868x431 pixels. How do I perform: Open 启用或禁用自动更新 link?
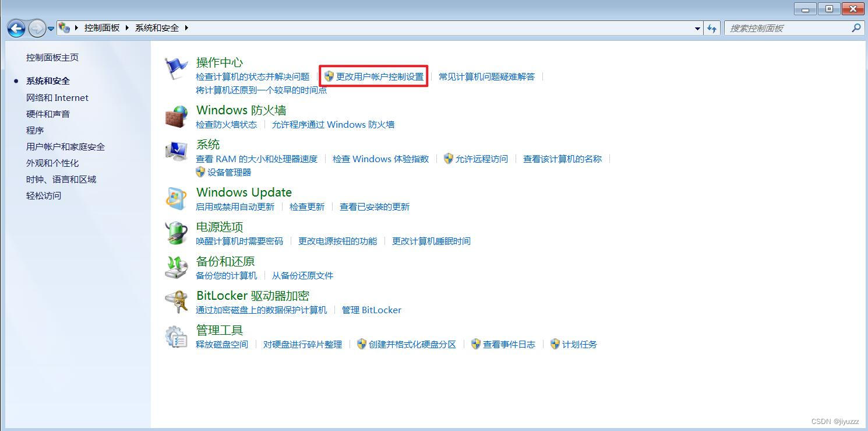tap(235, 206)
